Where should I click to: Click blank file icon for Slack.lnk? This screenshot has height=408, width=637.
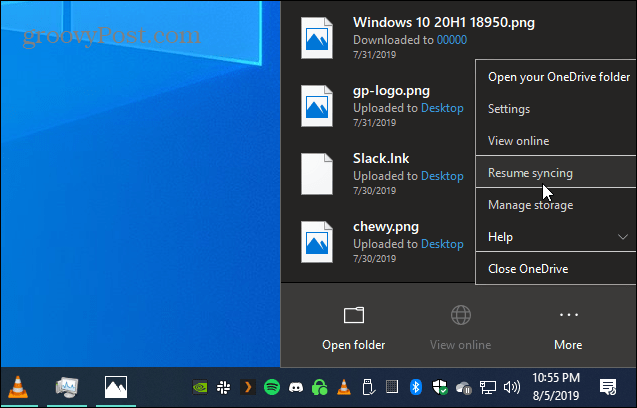coord(317,174)
